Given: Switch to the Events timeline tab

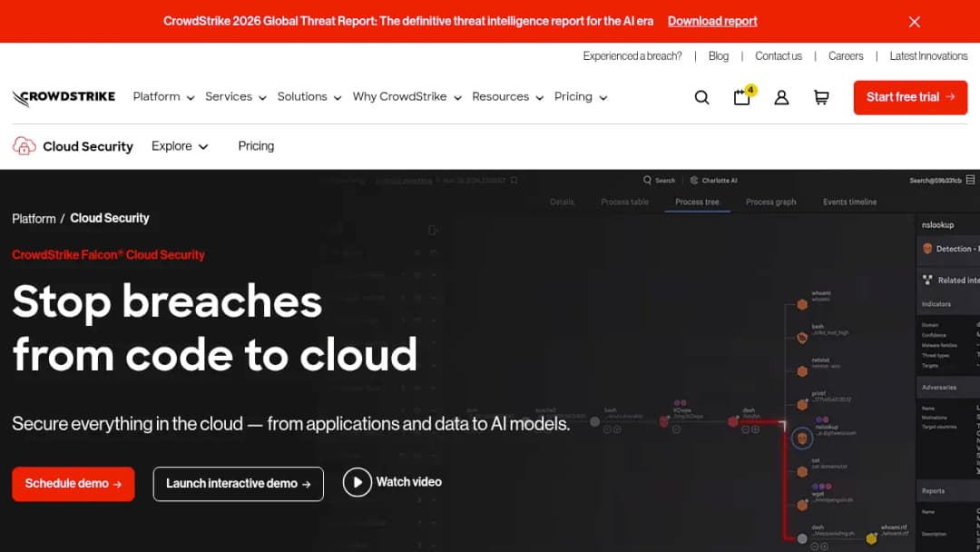Looking at the screenshot, I should 849,202.
